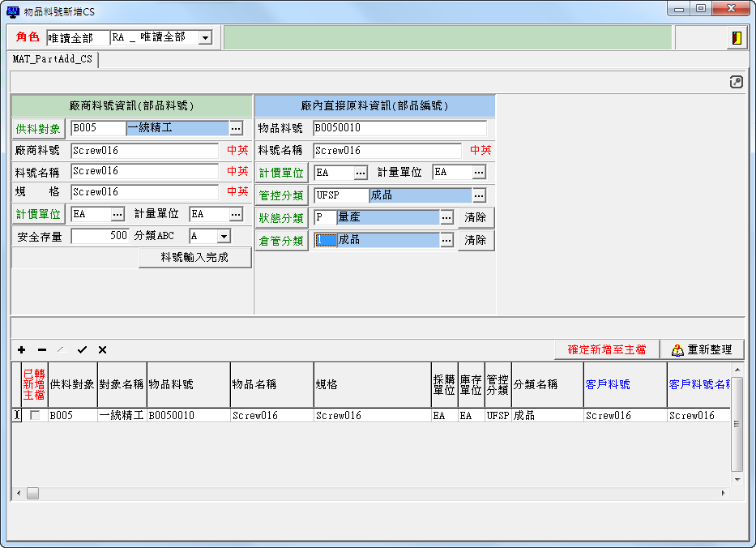Click the minus icon to delete record
The height and width of the screenshot is (548, 756).
point(41,349)
